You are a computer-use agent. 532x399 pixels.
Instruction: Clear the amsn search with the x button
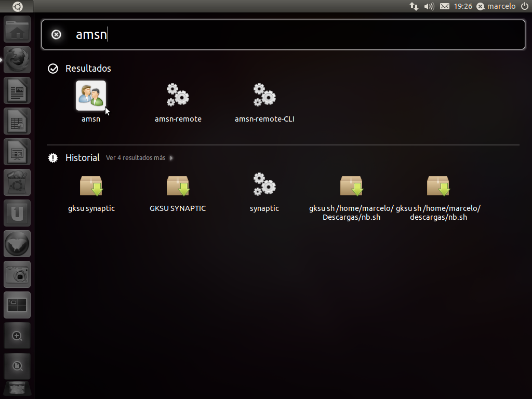(x=56, y=34)
